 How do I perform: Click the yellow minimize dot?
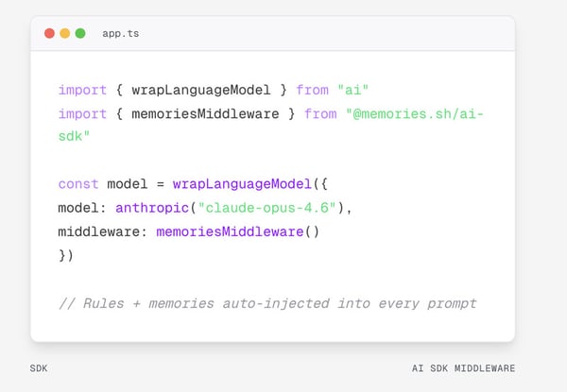[x=64, y=33]
